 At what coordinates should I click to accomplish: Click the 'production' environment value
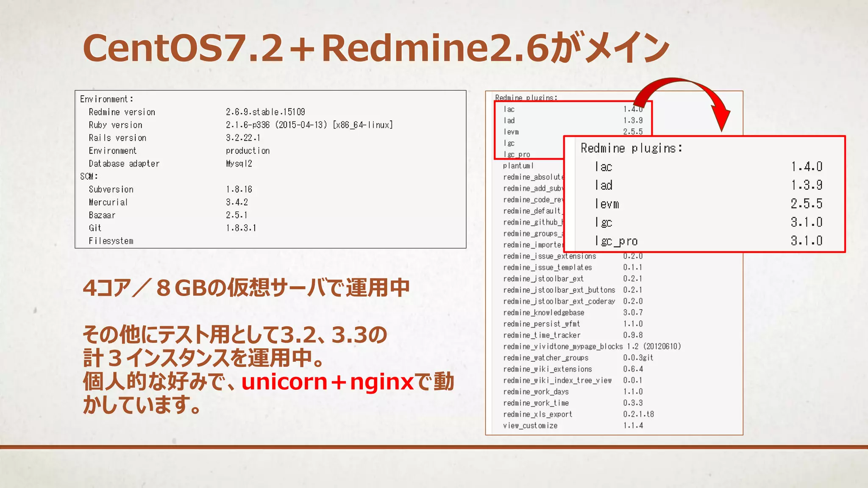click(248, 151)
